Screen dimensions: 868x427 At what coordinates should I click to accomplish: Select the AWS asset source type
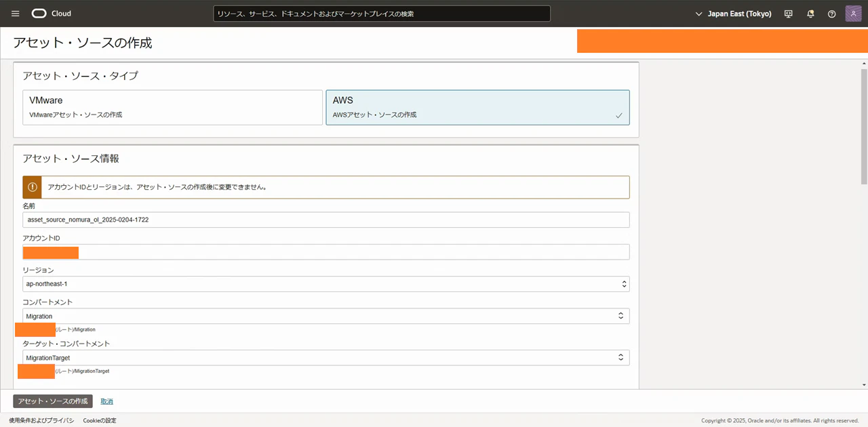(x=477, y=108)
